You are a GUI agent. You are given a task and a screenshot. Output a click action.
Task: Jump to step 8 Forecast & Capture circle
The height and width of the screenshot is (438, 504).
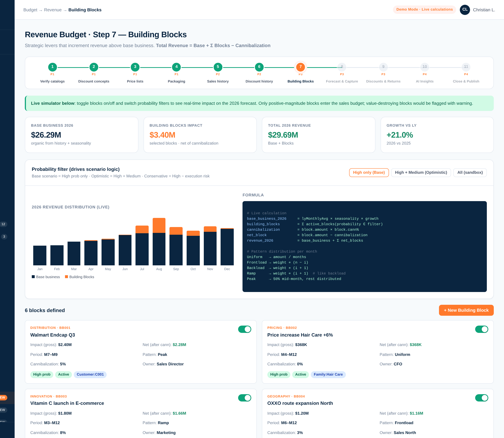tap(342, 67)
